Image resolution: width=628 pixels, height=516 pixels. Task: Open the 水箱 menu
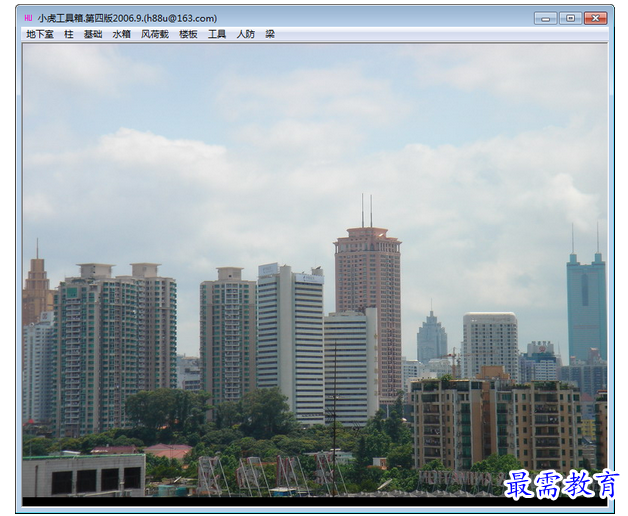pos(121,34)
